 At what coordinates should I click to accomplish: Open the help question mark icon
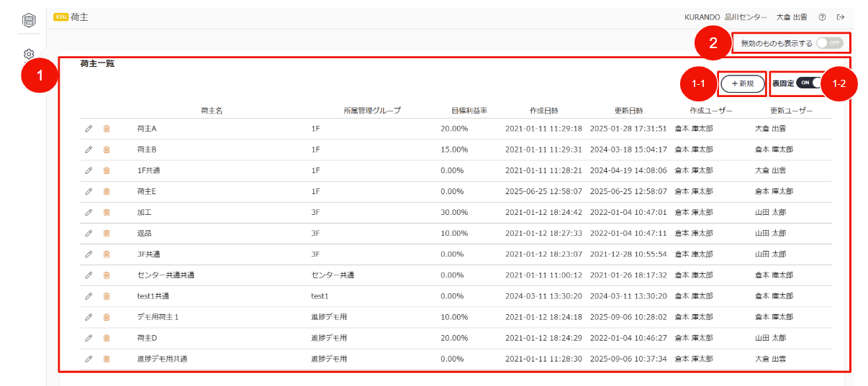[x=822, y=17]
